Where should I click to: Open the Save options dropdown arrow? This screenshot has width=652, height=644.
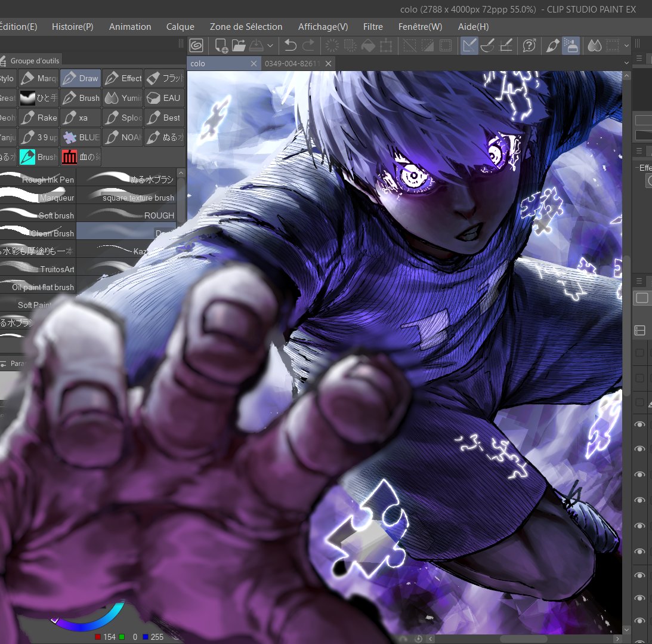pos(270,46)
